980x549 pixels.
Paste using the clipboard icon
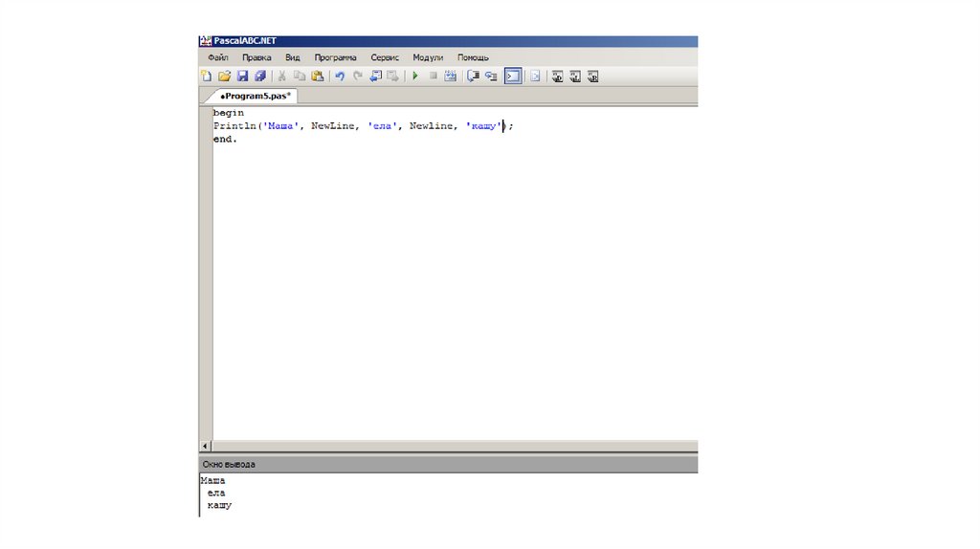318,77
